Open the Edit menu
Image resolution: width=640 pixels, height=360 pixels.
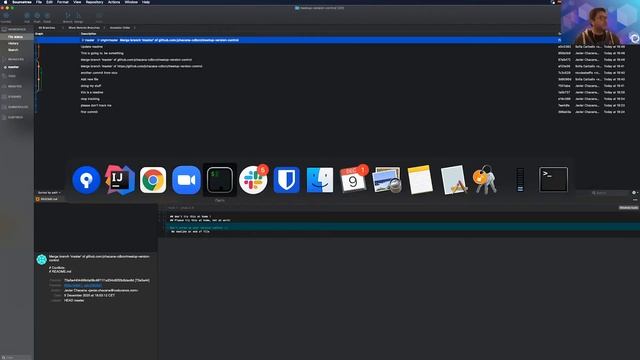49,2
